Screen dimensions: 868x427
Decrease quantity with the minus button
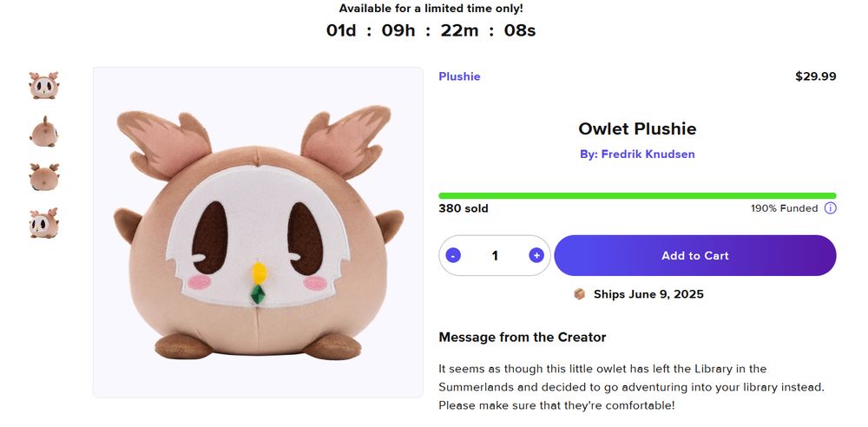tap(453, 255)
